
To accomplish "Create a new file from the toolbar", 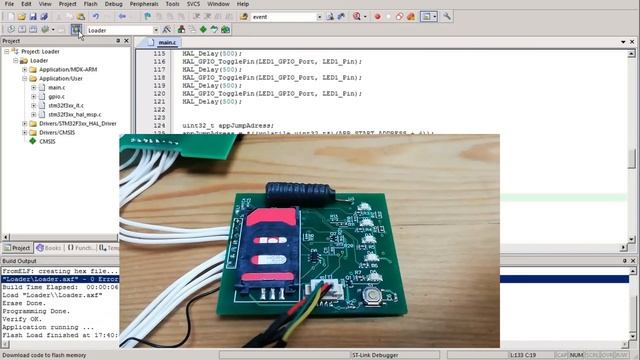I will tap(11, 17).
